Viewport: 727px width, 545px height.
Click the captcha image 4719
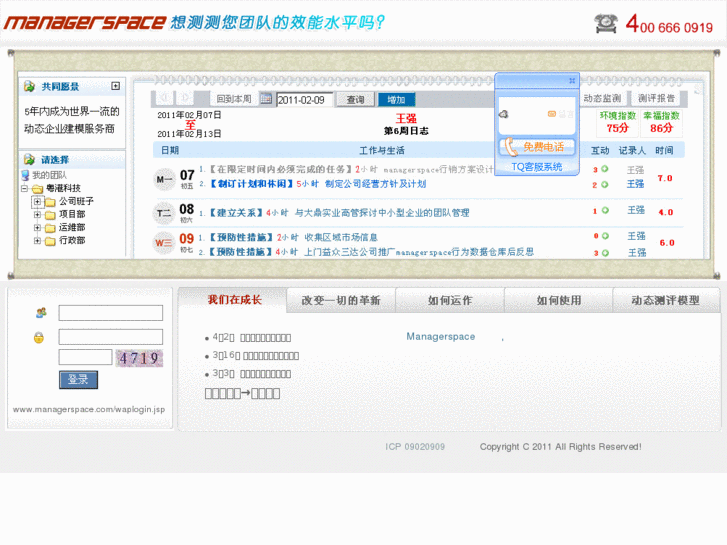(x=139, y=358)
